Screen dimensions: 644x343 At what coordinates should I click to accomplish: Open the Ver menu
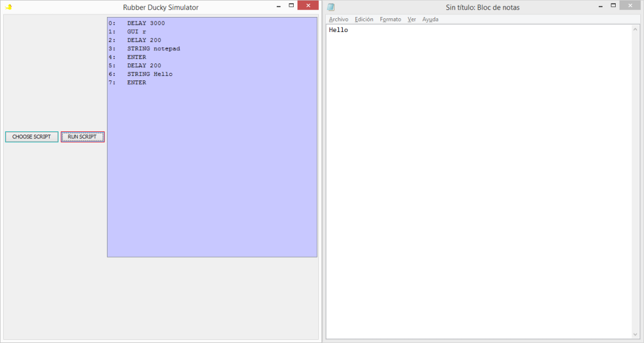pos(411,19)
